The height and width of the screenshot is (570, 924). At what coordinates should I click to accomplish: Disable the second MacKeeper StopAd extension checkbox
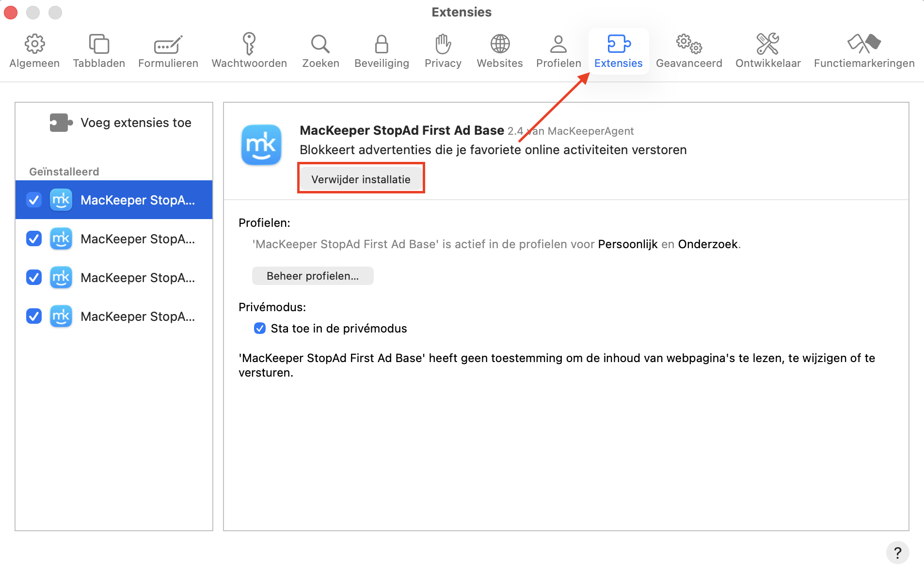(34, 238)
